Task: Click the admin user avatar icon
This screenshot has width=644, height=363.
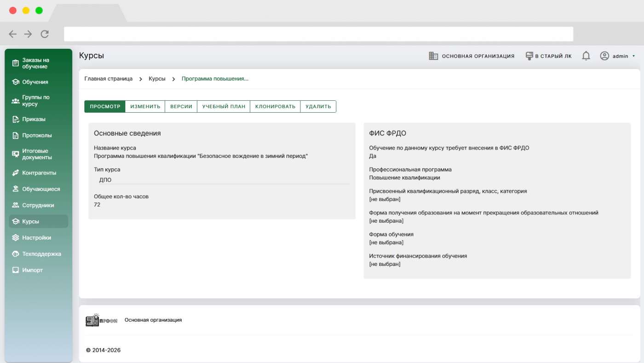Action: pyautogui.click(x=604, y=56)
